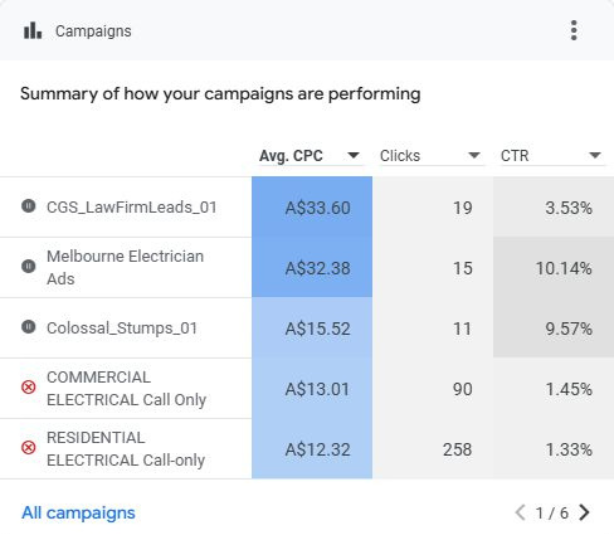Click paused status icon for Melbourne Electrician Ads

tap(28, 267)
